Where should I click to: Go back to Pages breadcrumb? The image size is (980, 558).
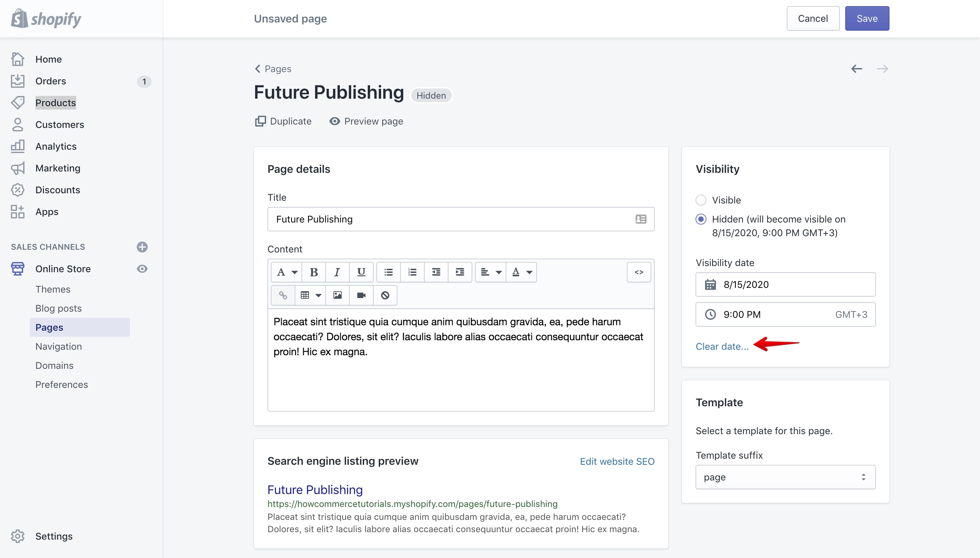[273, 69]
